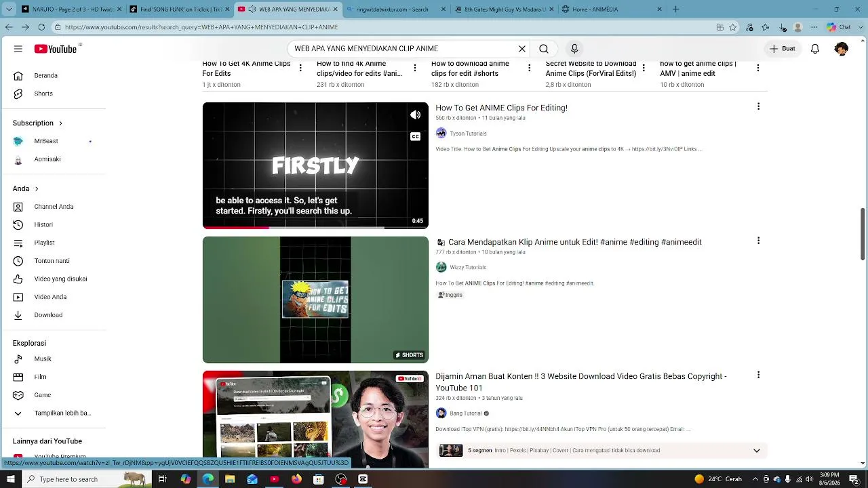
Task: Expand the Anda section chevron
Action: (37, 188)
